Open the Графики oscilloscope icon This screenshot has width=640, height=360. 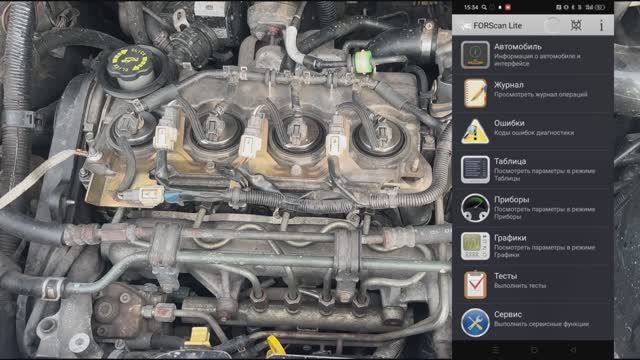(x=475, y=246)
